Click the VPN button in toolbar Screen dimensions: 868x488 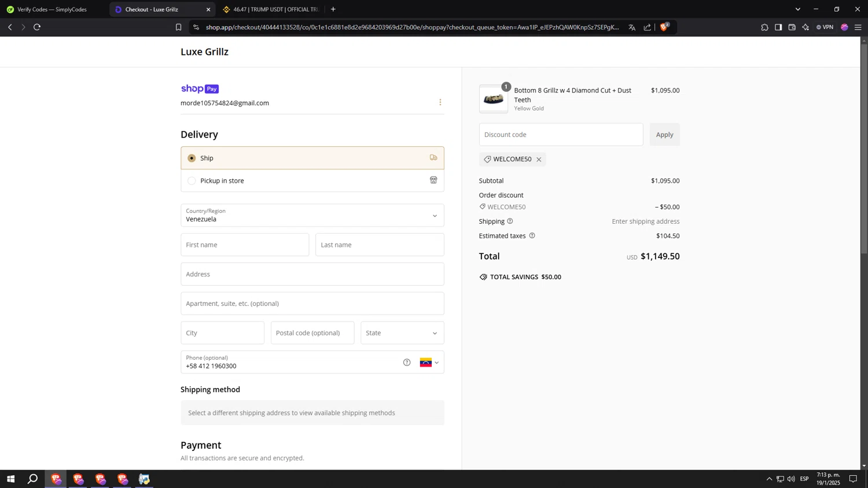pyautogui.click(x=825, y=27)
